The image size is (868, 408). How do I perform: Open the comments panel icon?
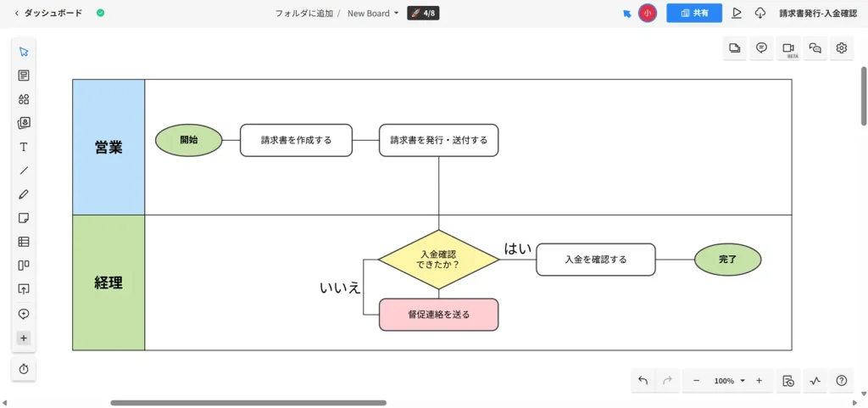761,48
